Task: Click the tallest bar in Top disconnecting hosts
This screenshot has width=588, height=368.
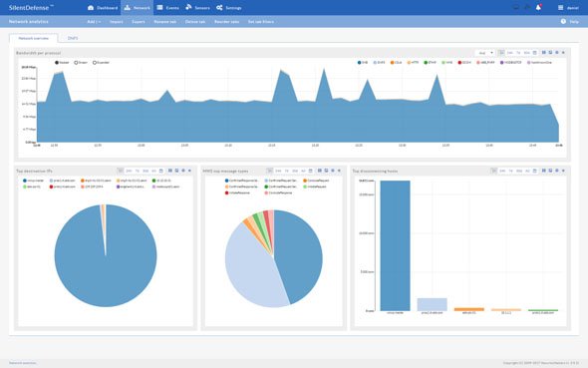Action: [395, 245]
